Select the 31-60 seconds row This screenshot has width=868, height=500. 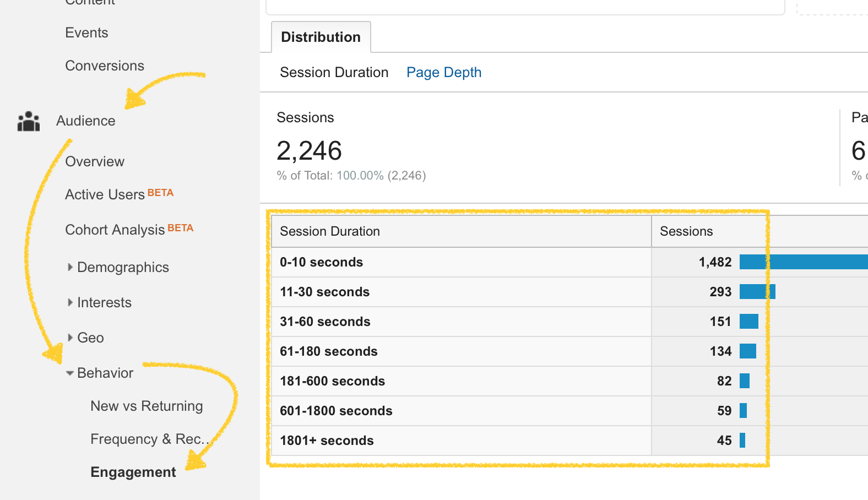click(569, 322)
